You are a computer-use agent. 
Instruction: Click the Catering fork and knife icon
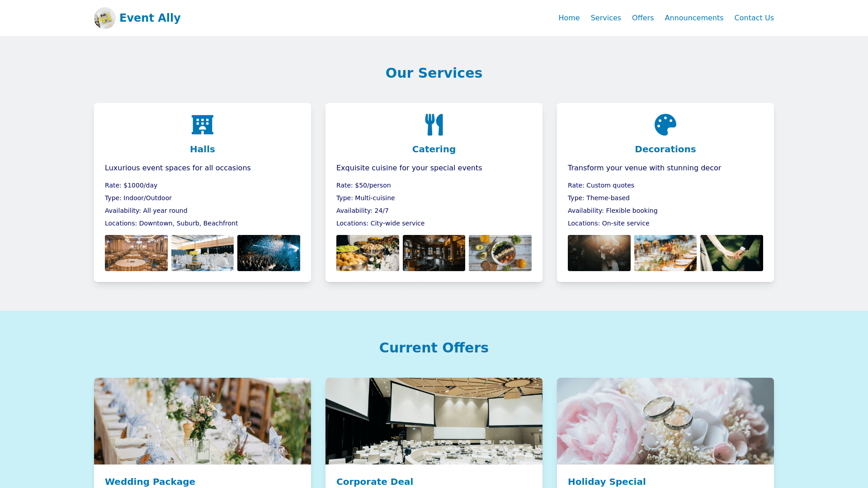point(434,125)
